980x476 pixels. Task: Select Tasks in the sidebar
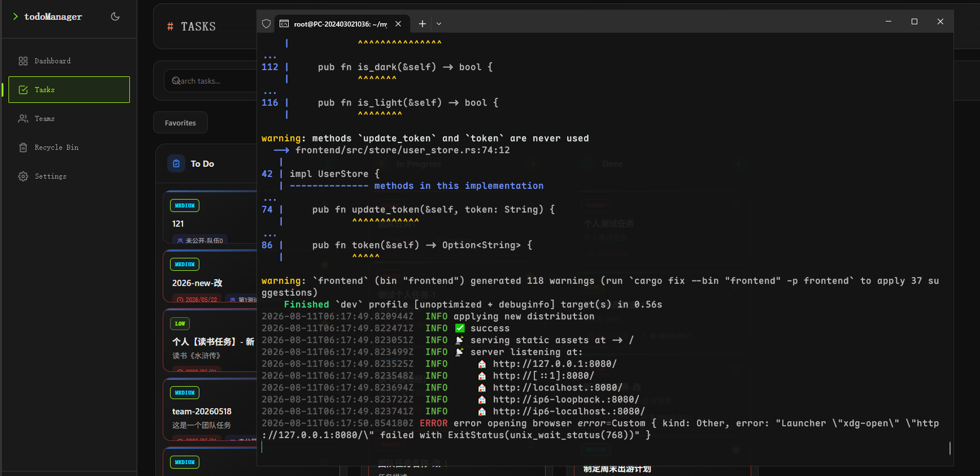coord(69,89)
